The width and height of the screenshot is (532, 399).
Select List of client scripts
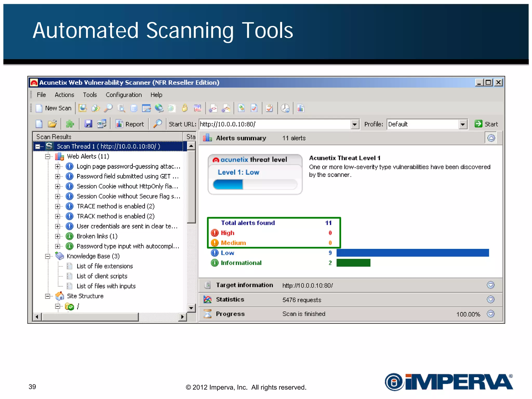coord(102,276)
